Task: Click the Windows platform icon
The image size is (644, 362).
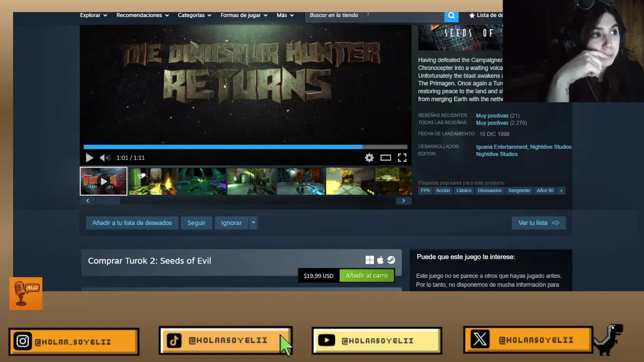Action: 370,260
